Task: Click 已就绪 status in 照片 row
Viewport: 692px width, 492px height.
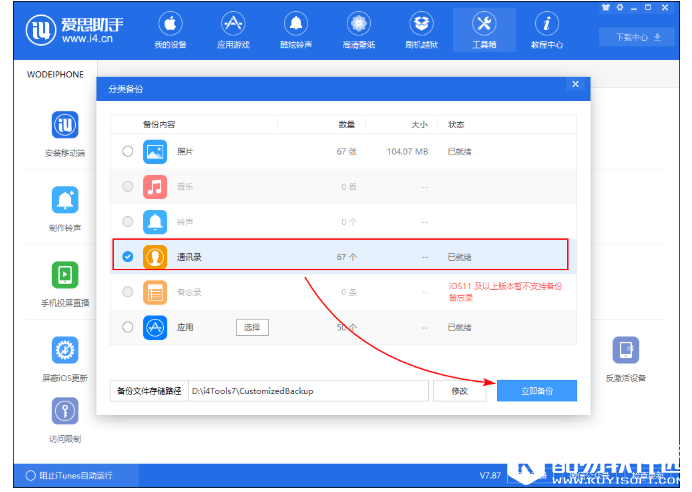Action: tap(459, 151)
